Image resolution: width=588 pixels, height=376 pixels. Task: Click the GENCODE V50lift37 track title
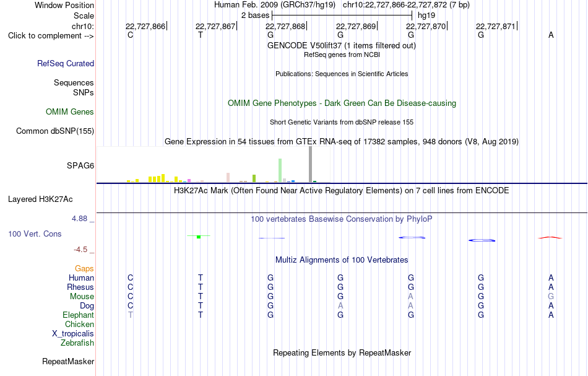coord(342,45)
